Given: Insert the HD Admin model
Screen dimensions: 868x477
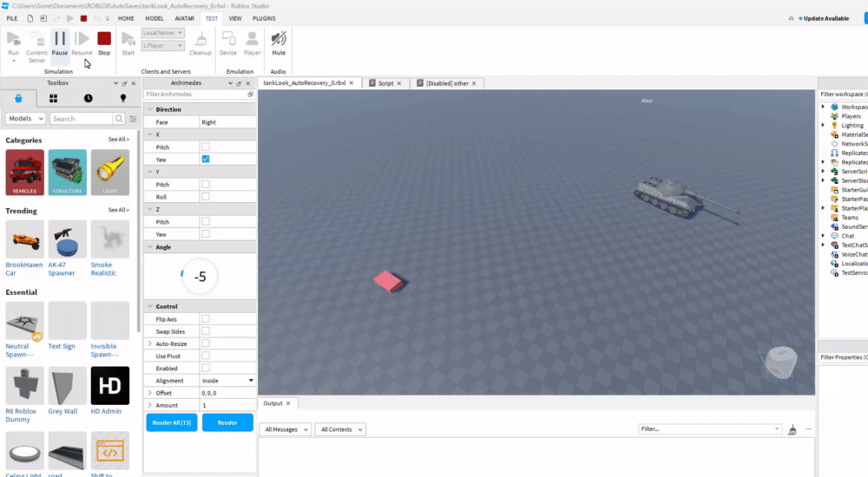Looking at the screenshot, I should (109, 386).
